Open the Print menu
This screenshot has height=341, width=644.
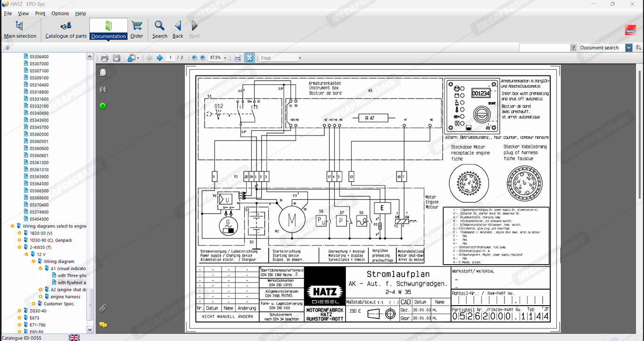pyautogui.click(x=41, y=14)
